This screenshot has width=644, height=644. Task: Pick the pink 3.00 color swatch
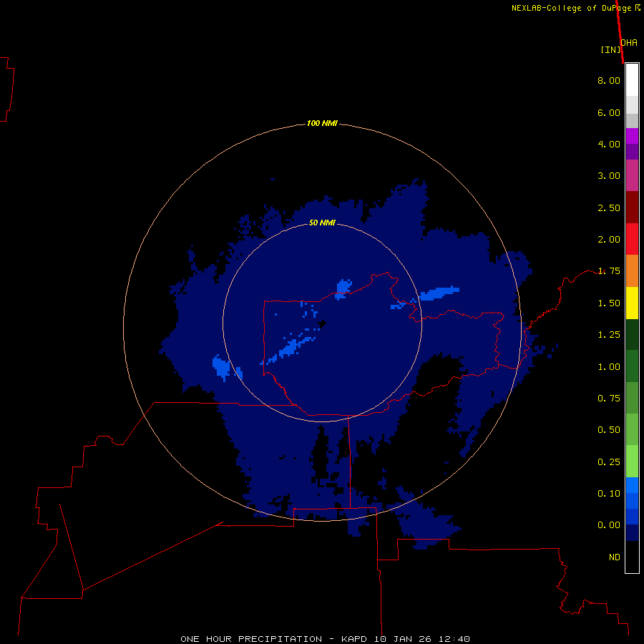coord(632,175)
